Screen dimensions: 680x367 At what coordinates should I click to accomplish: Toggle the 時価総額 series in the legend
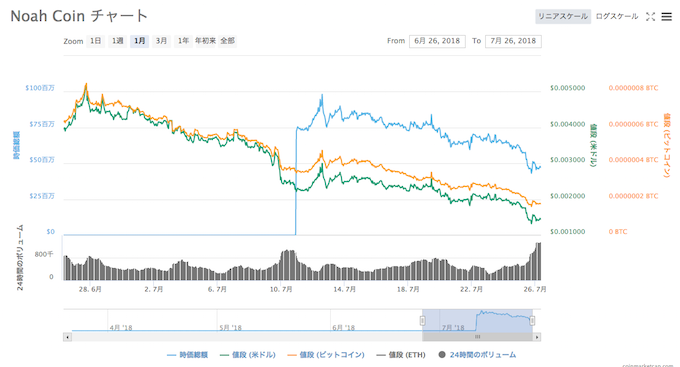188,355
